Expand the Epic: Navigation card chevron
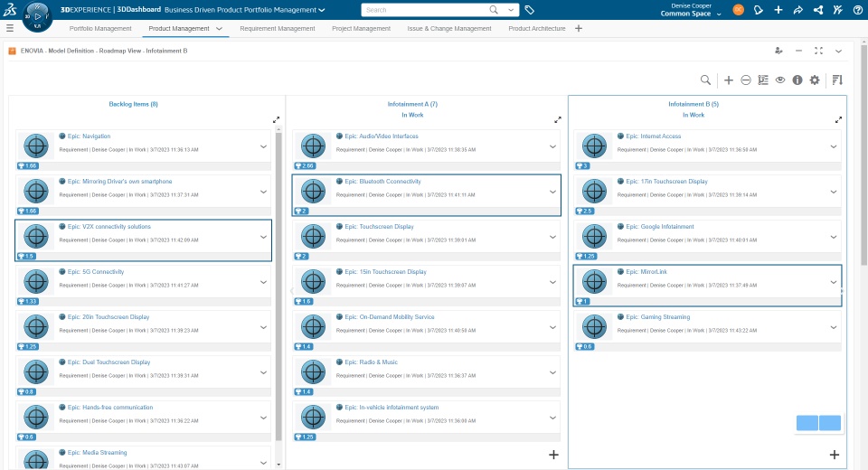 tap(263, 146)
